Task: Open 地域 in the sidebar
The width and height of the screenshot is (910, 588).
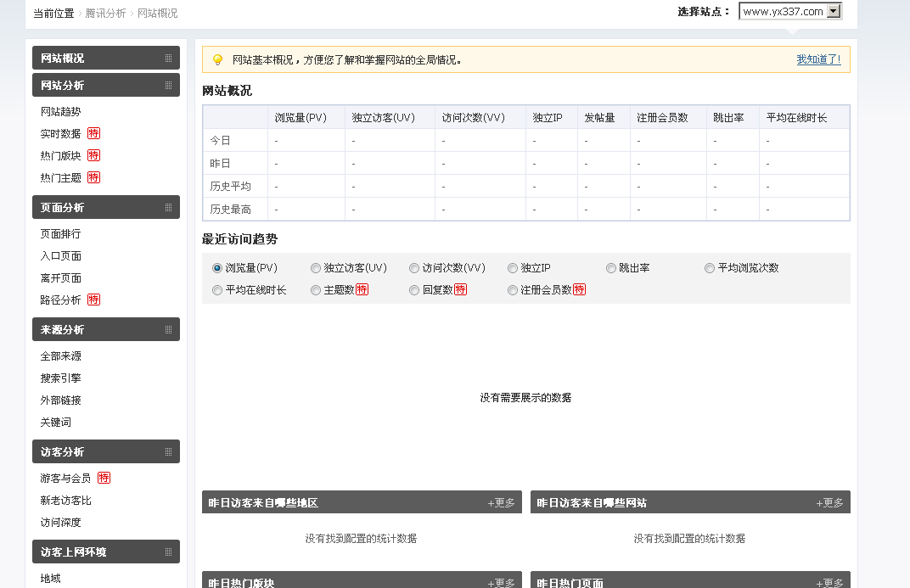Action: point(50,578)
